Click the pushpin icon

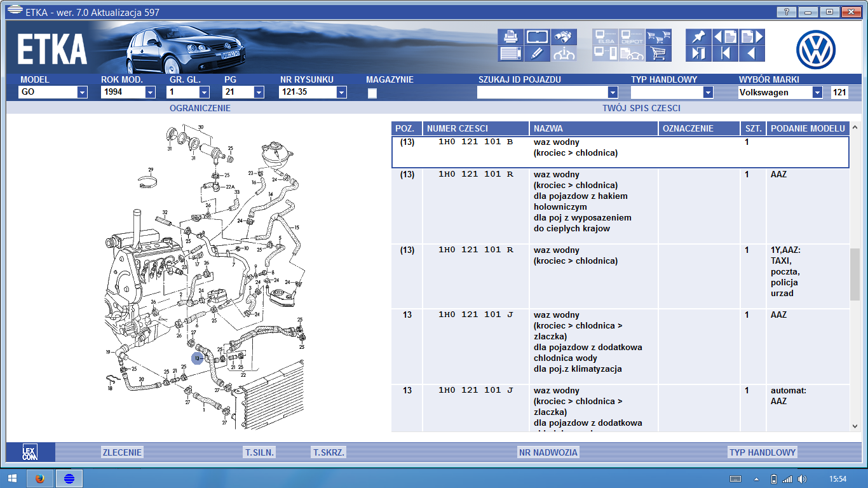click(698, 37)
